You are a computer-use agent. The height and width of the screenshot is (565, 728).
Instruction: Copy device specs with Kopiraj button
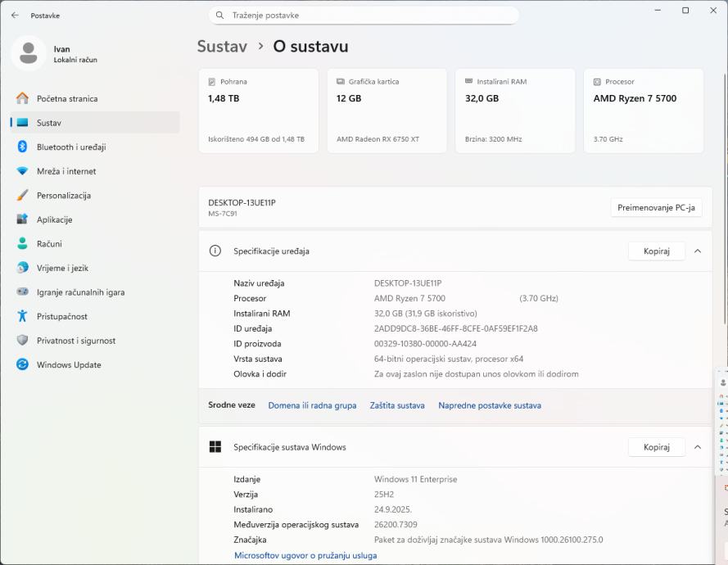(x=656, y=251)
